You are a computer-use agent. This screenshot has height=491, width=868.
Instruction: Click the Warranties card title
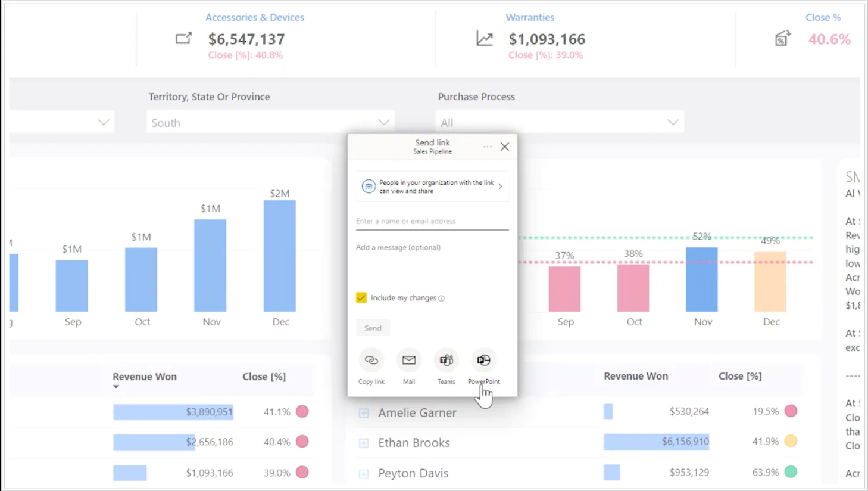(x=530, y=17)
